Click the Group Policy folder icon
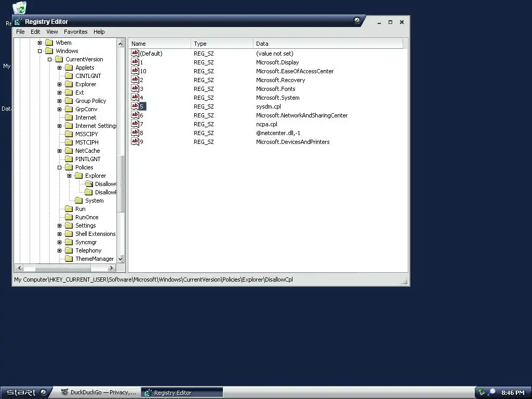 (69, 101)
